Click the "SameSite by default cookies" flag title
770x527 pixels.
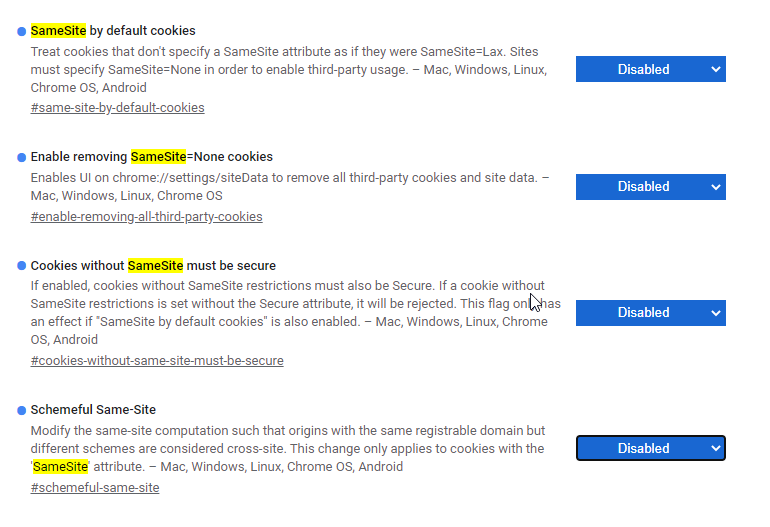point(113,31)
